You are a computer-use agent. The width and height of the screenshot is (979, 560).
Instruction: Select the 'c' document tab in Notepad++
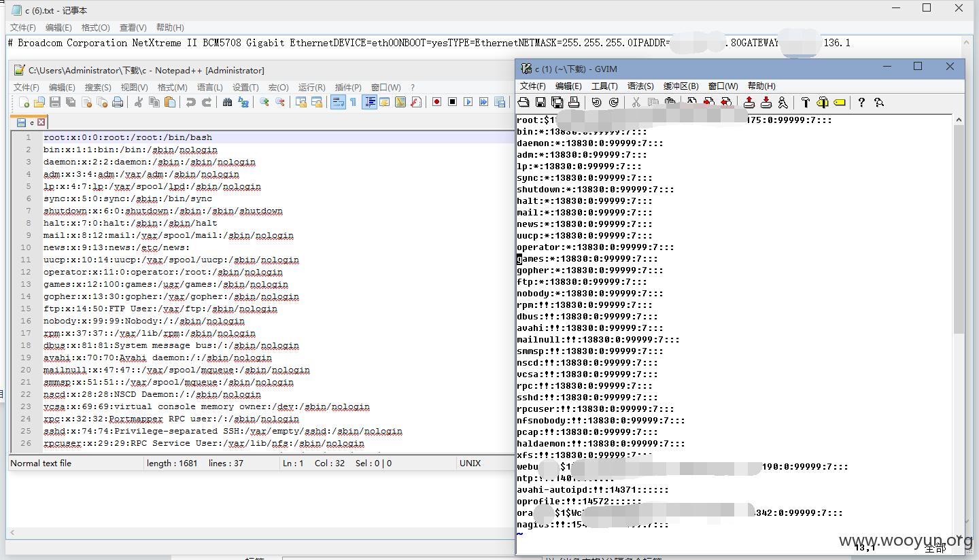tap(31, 122)
